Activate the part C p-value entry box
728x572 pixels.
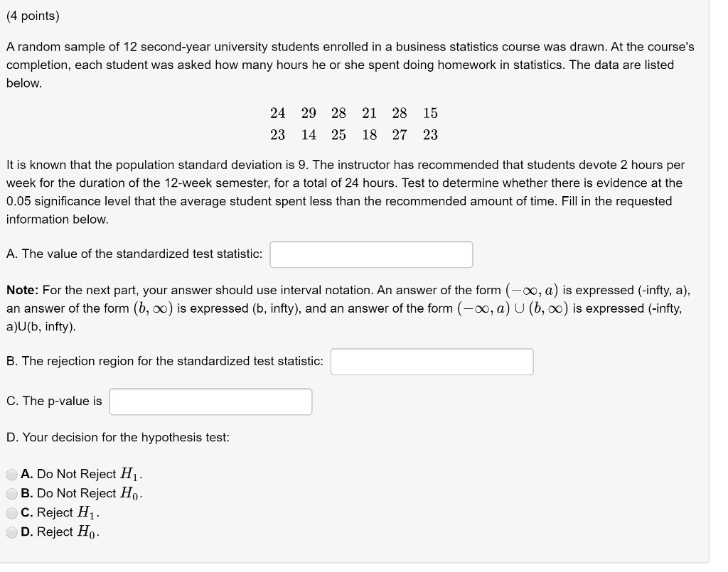pyautogui.click(x=210, y=401)
